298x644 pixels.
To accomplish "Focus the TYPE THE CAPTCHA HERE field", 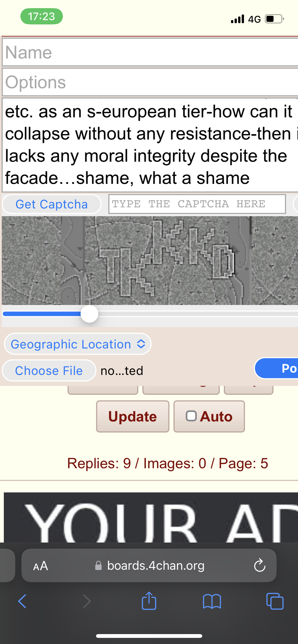I will click(197, 204).
